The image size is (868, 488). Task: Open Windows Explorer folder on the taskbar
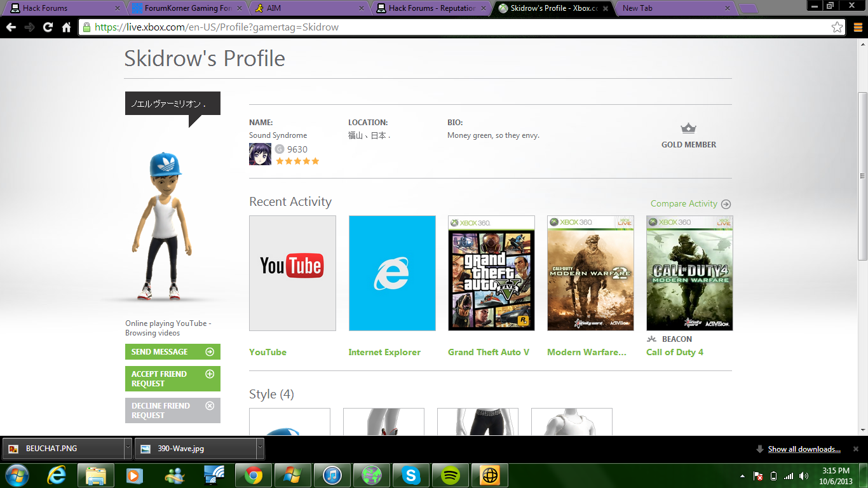96,475
